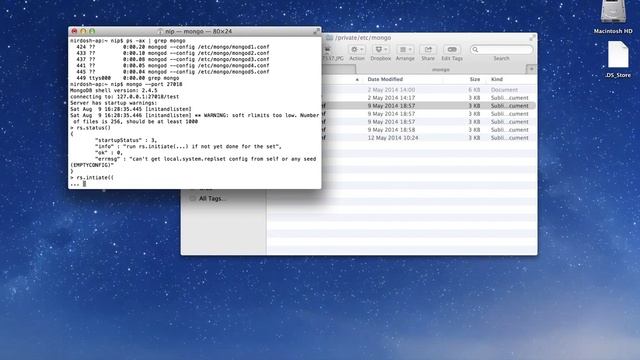Click the 'mongo --port 27018' command line
Viewport: 640px width, 360px height.
point(126,84)
